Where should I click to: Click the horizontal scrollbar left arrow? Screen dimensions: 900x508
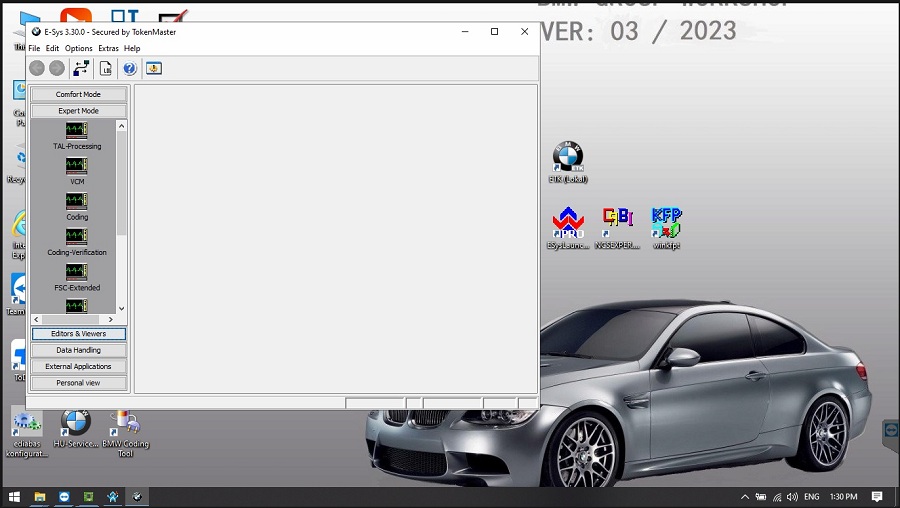36,319
